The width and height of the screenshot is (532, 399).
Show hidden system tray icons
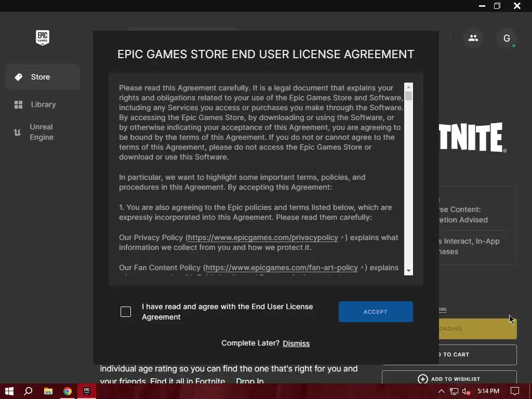coord(442,391)
